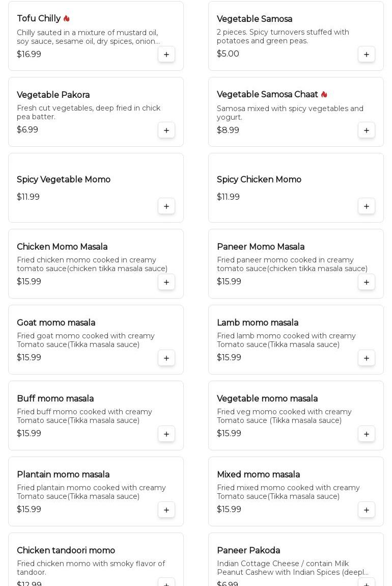Screen dimensions: 392x586
Task: Click plus button for Vegetable Pakora
Action: coord(166,130)
